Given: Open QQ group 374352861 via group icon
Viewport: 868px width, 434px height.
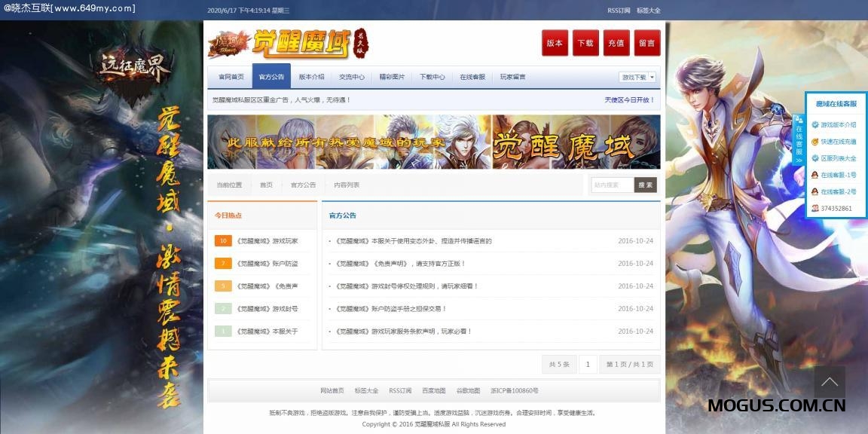Looking at the screenshot, I should point(815,207).
